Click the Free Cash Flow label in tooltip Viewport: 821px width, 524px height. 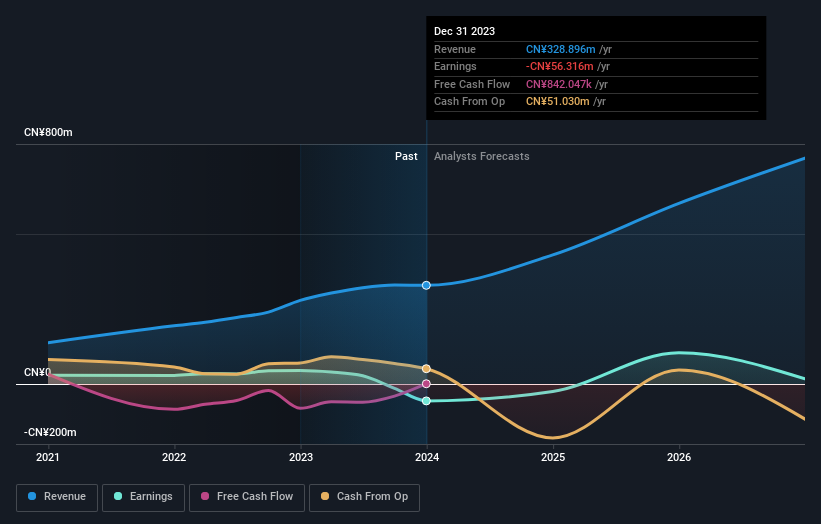(472, 84)
